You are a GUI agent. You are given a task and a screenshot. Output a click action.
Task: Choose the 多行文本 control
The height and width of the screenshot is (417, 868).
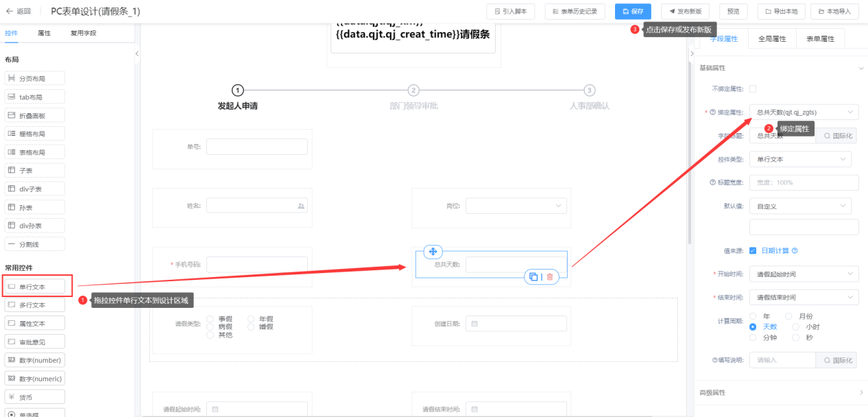[35, 305]
